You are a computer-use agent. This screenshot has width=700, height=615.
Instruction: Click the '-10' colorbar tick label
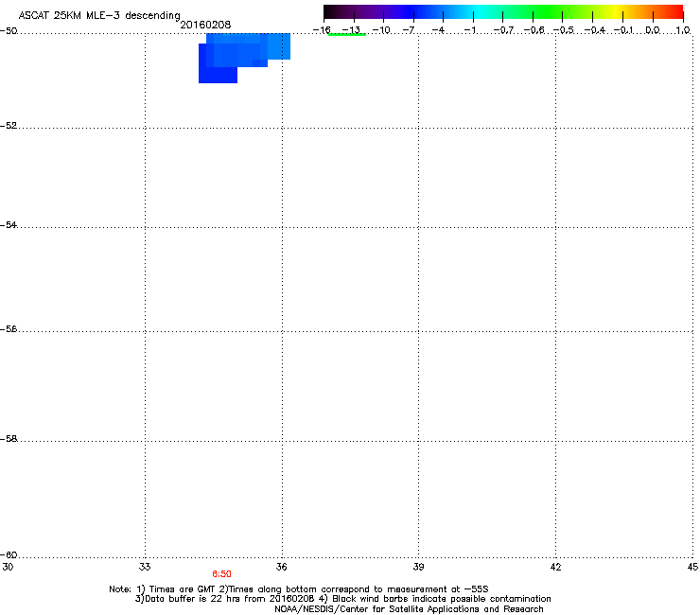(381, 30)
